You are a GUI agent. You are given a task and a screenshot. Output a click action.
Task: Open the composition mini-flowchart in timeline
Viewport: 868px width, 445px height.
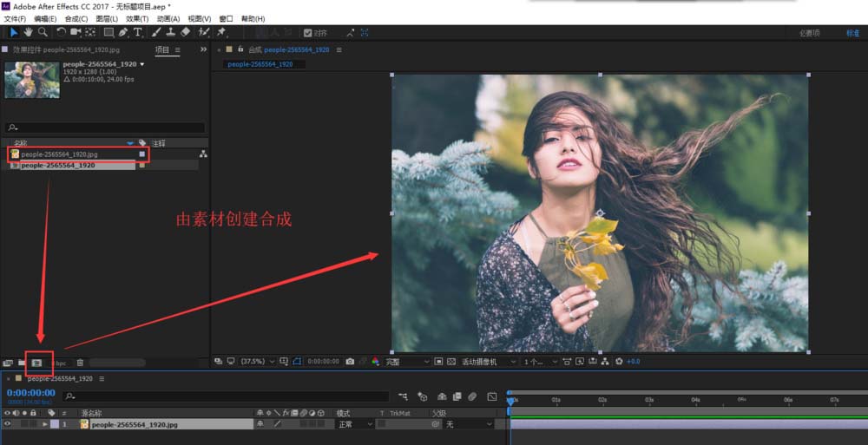[x=403, y=396]
